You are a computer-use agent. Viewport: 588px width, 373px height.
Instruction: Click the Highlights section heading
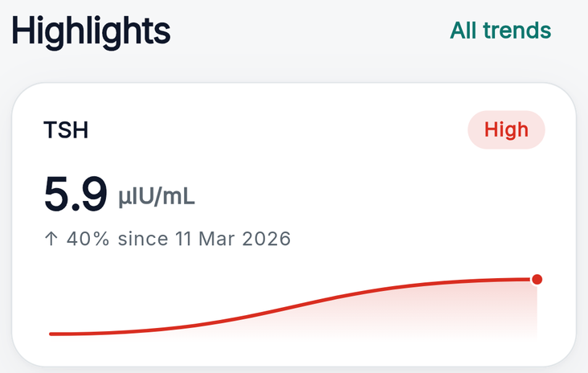91,32
